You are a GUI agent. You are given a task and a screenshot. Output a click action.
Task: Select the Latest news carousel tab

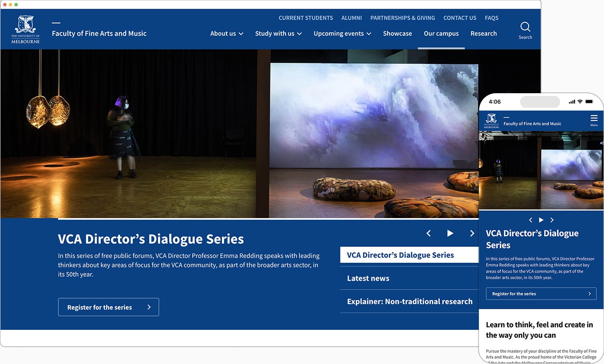[x=368, y=278]
